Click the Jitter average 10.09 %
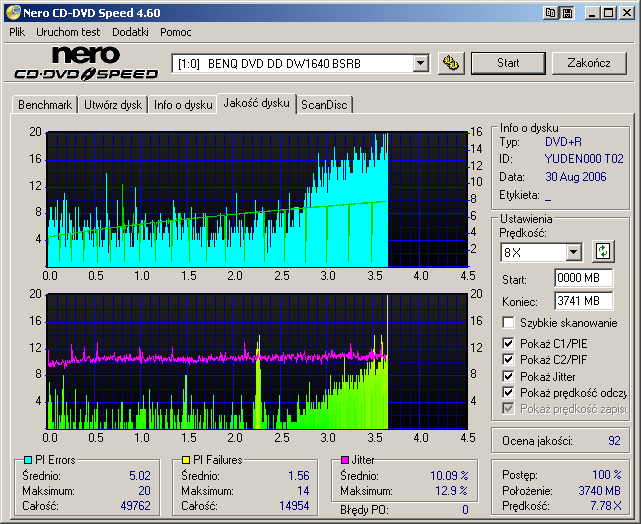This screenshot has height=524, width=641. 449,475
